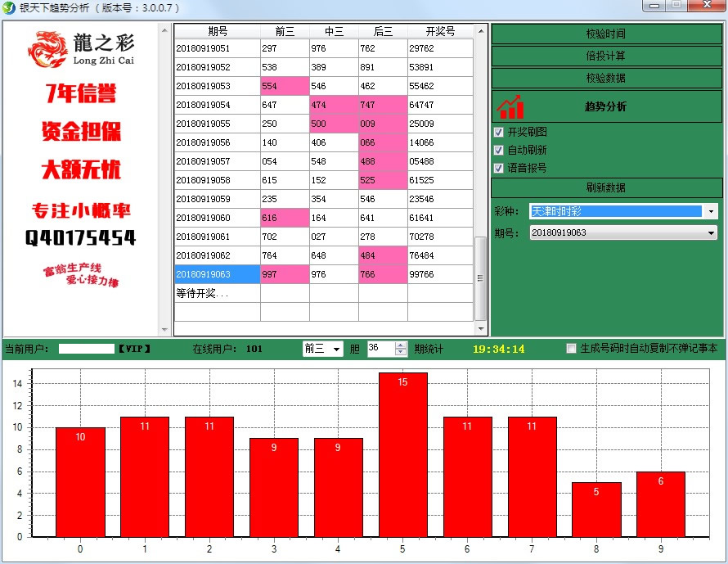Image resolution: width=728 pixels, height=564 pixels.
Task: Click the app icon in title bar
Action: (9, 7)
